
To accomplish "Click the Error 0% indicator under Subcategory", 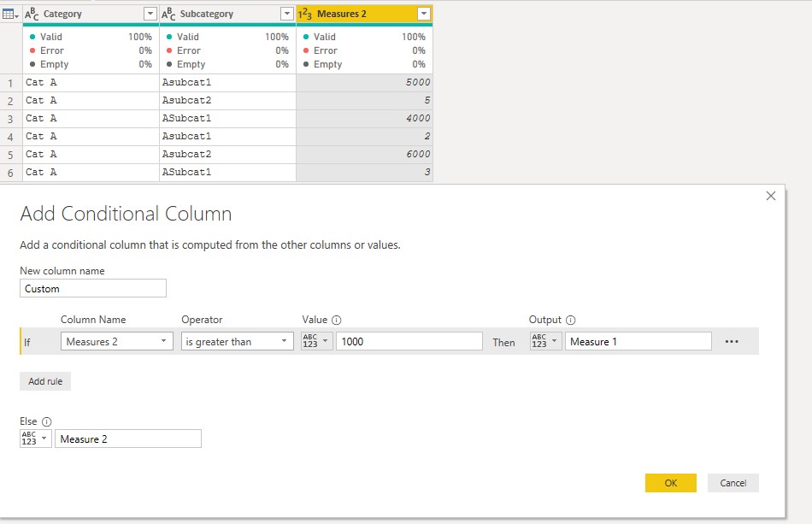I will pos(227,50).
